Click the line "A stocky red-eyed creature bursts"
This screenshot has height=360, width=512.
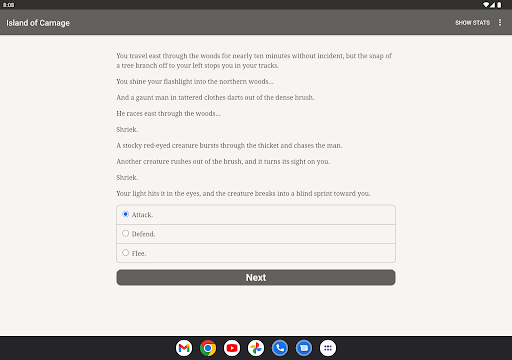point(229,145)
